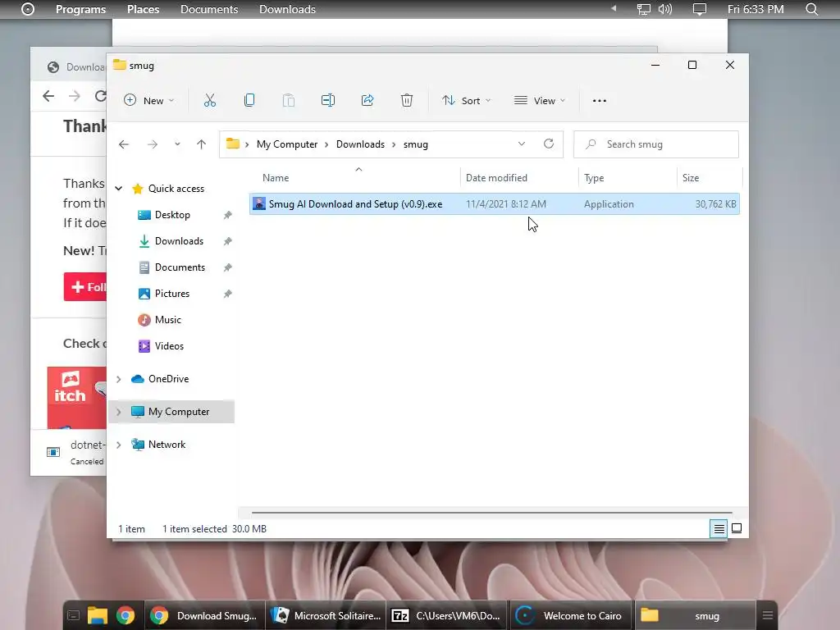Switch to details view layout button
The height and width of the screenshot is (630, 840).
pos(719,529)
